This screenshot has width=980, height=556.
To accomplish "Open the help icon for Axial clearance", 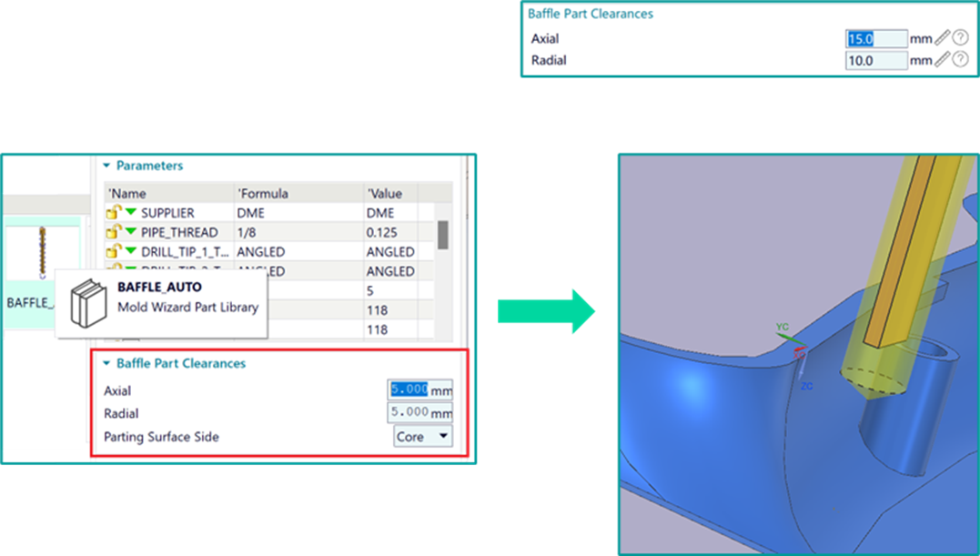I will point(959,38).
